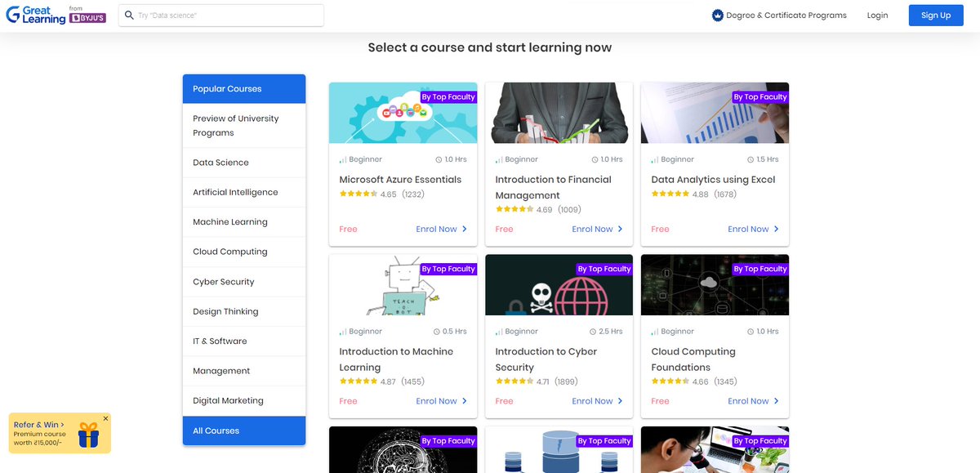Select the Design Thinking category
The image size is (980, 473).
[x=244, y=311]
